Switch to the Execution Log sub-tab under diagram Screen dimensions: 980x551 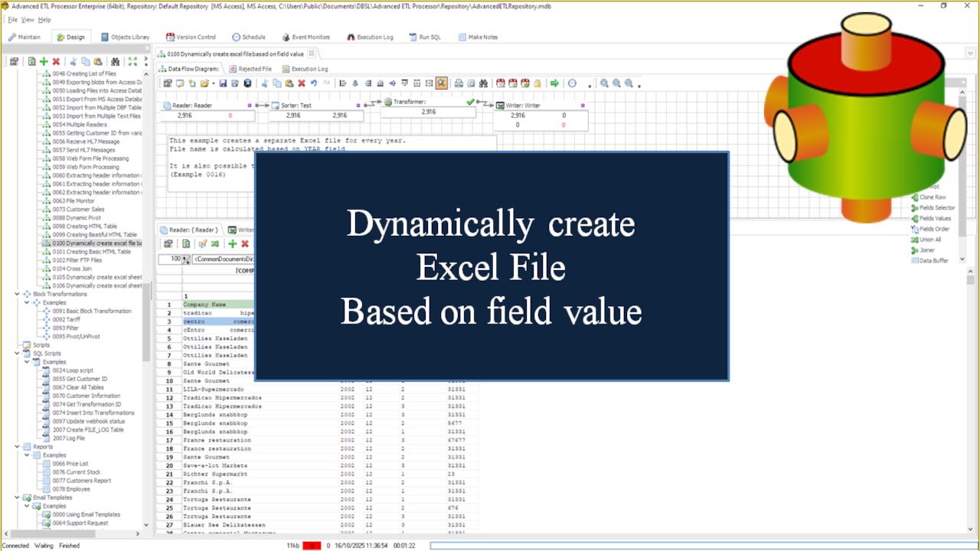pyautogui.click(x=305, y=69)
